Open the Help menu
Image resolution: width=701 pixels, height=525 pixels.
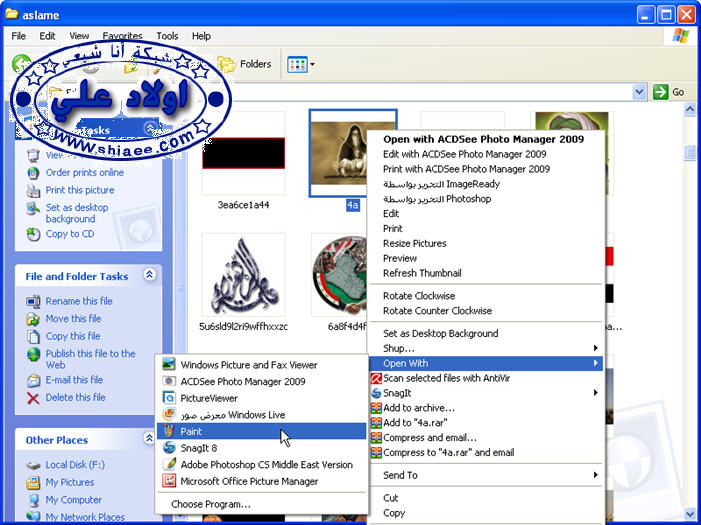point(201,36)
